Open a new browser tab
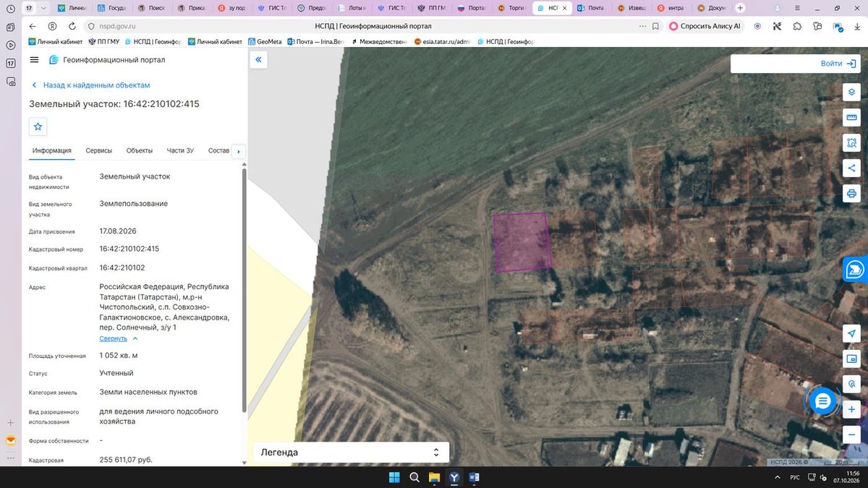Viewport: 868px width, 488px height. coord(740,8)
